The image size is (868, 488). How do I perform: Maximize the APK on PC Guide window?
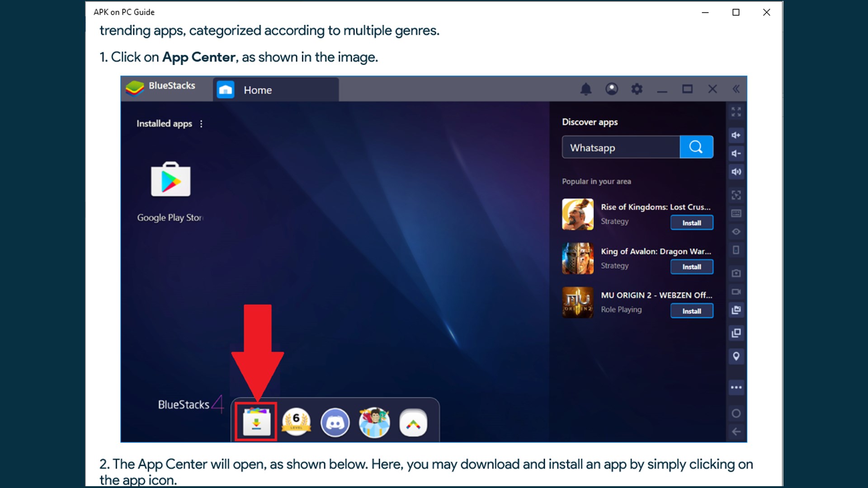(x=736, y=12)
